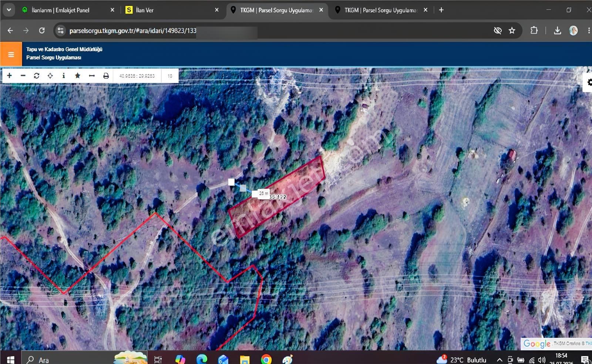Zoom in with the plus tool

[9, 75]
